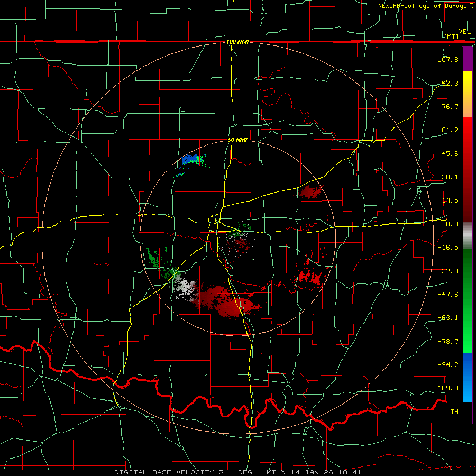Select the 30.1 scale value
The width and height of the screenshot is (476, 476).
[x=450, y=177]
